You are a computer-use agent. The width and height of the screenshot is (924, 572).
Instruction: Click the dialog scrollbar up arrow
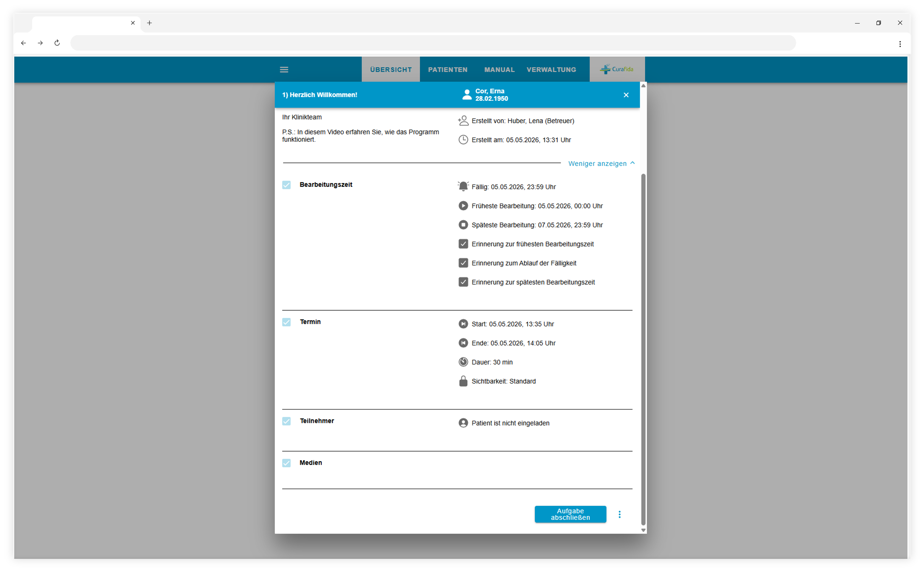643,86
